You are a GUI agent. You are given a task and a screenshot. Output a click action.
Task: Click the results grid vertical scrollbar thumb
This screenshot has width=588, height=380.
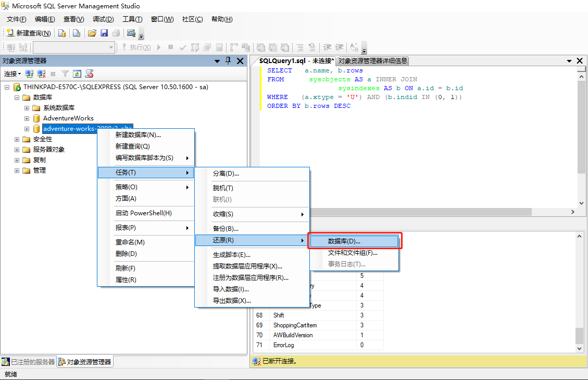[x=579, y=336]
